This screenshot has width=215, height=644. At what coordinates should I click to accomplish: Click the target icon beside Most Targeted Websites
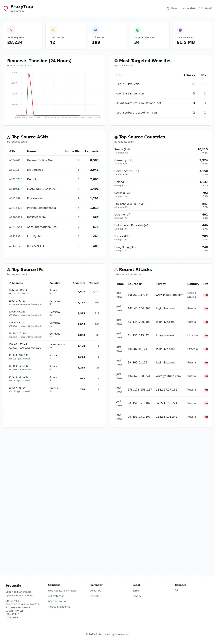coord(116,61)
